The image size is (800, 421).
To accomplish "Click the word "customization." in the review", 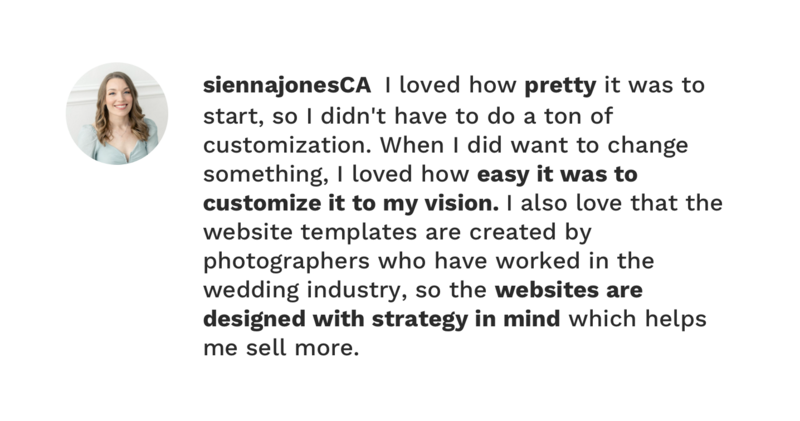I will pyautogui.click(x=287, y=145).
